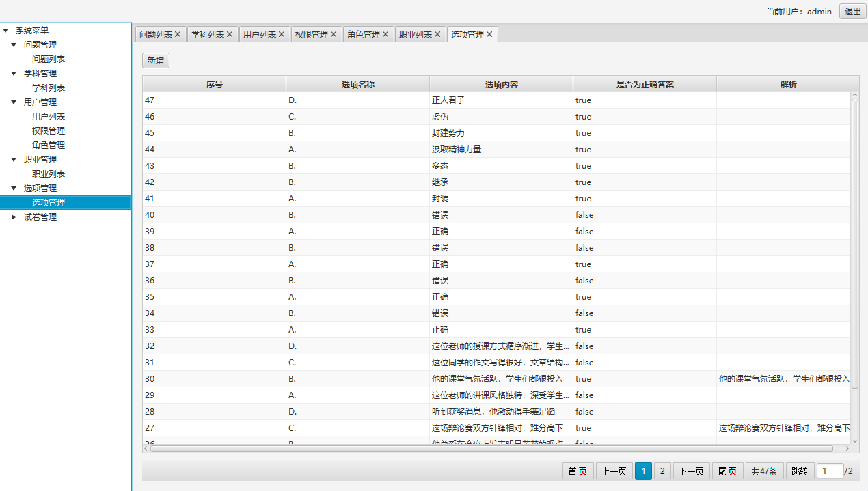
Task: Close the 选项管理 tab
Action: 489,34
